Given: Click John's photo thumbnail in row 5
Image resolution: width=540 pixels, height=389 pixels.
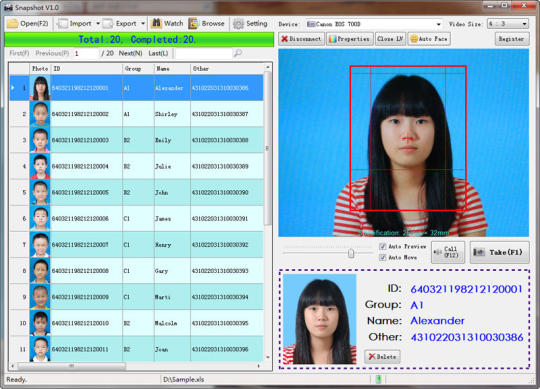Looking at the screenshot, I should 40,192.
